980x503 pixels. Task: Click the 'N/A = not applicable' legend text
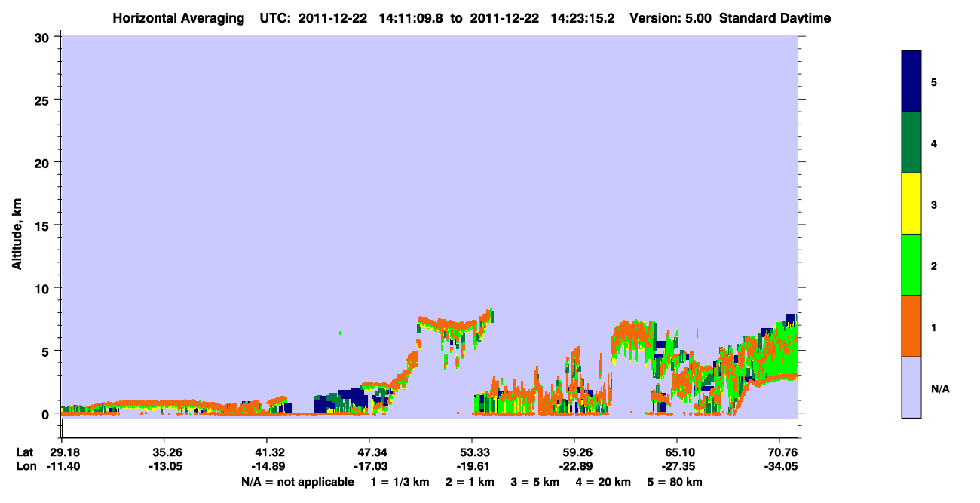tap(298, 482)
